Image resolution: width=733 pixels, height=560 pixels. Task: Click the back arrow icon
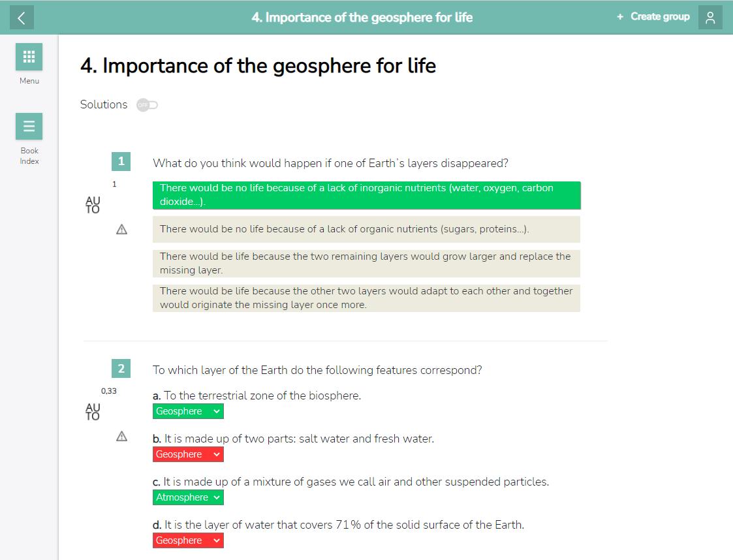coord(22,18)
